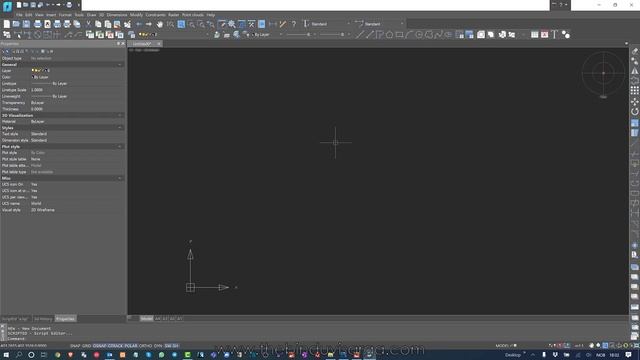
Task: Select the Polygon drawing tool
Action: tap(389, 35)
